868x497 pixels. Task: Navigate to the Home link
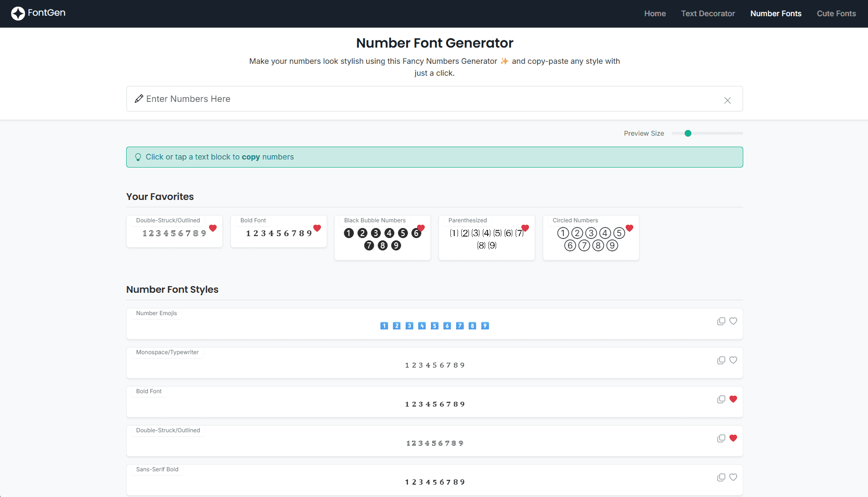click(655, 14)
